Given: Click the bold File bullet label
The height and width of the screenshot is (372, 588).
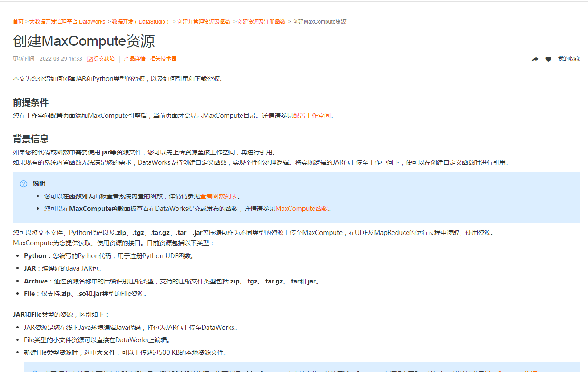Looking at the screenshot, I should pos(29,294).
